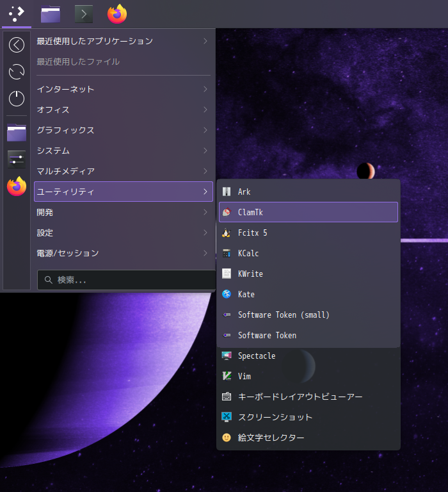Open 絵文字セレクター entry

click(308, 438)
